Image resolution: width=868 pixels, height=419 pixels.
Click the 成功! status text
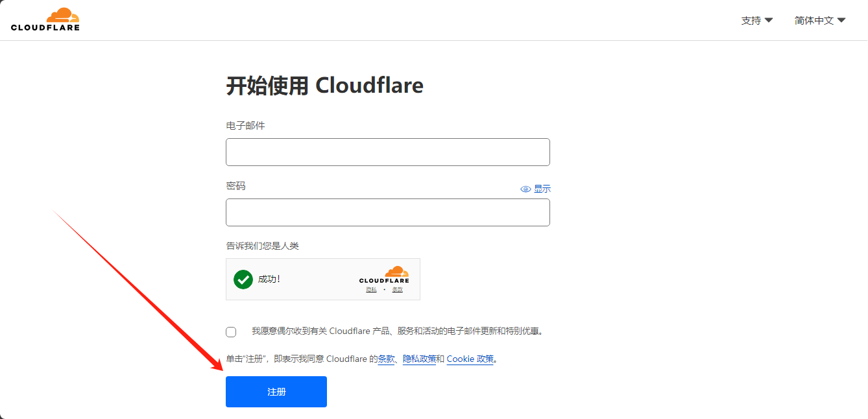[x=269, y=280]
